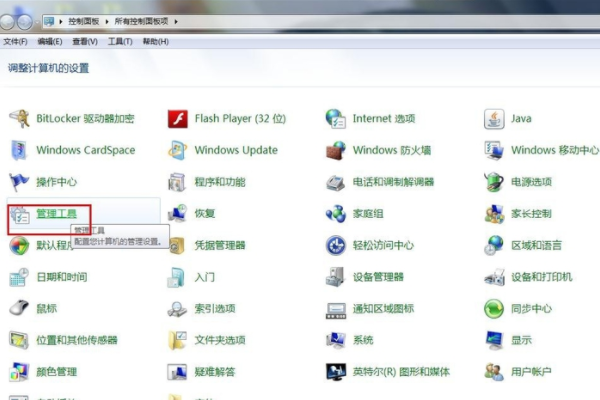Open the 疑难解答 icon
The width and height of the screenshot is (600, 400).
[x=178, y=372]
